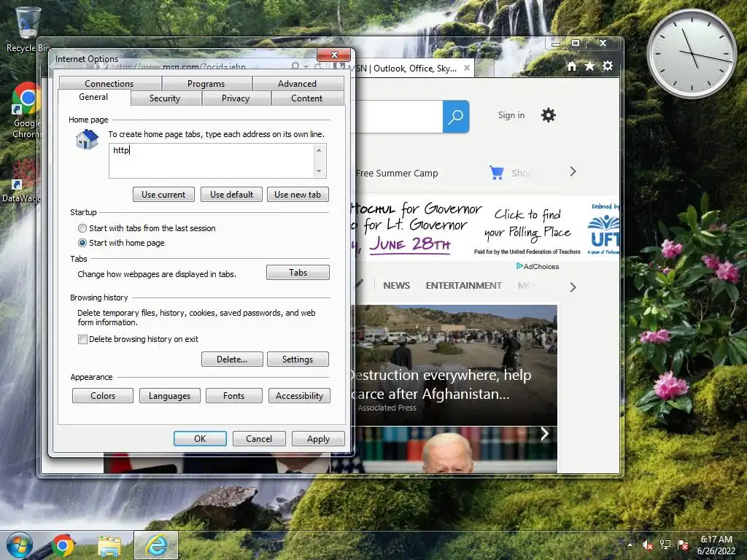747x560 pixels.
Task: Click the Use new tab button
Action: pos(298,194)
